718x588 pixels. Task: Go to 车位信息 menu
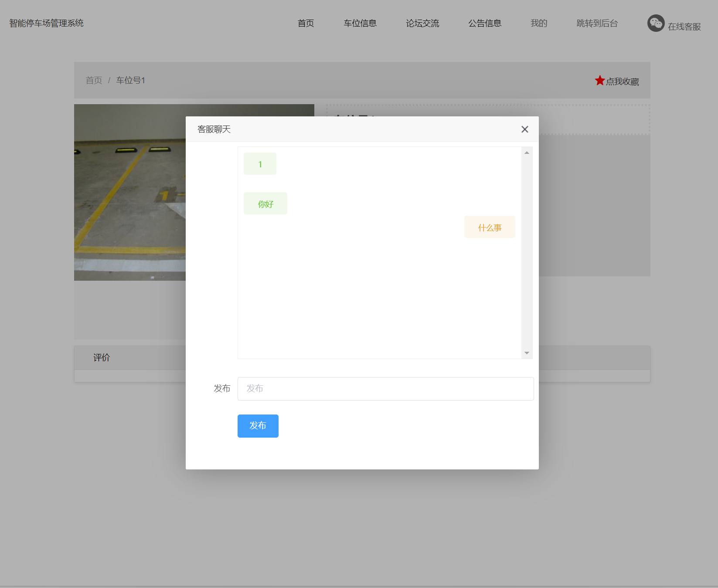(360, 23)
